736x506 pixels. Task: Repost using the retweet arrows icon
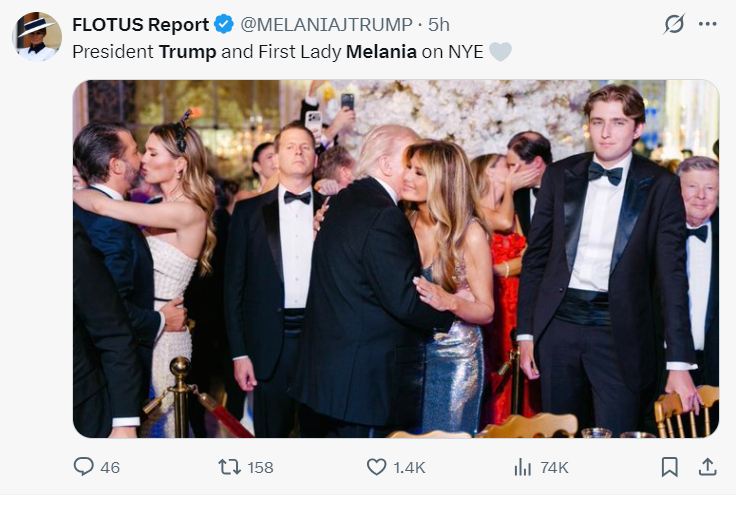click(230, 467)
